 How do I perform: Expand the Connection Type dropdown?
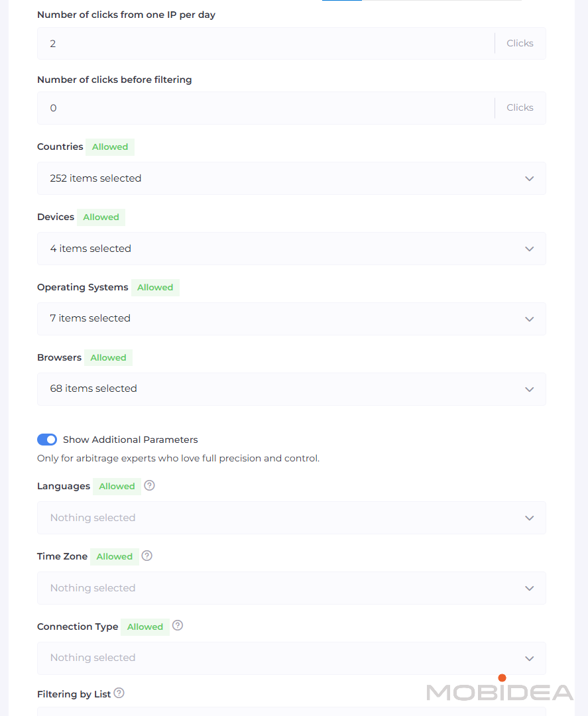point(291,658)
